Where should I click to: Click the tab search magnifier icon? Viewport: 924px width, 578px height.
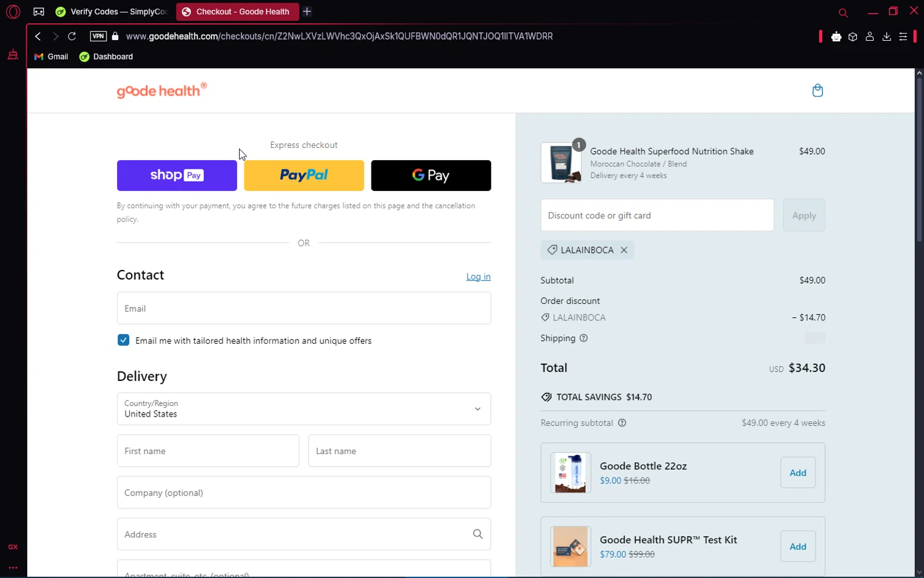pos(843,12)
